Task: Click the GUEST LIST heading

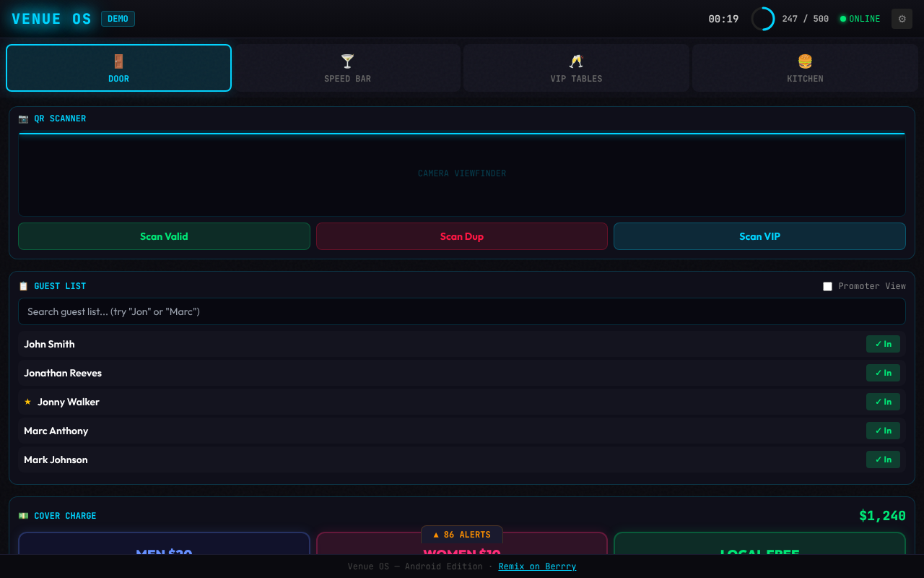Action: 60,286
